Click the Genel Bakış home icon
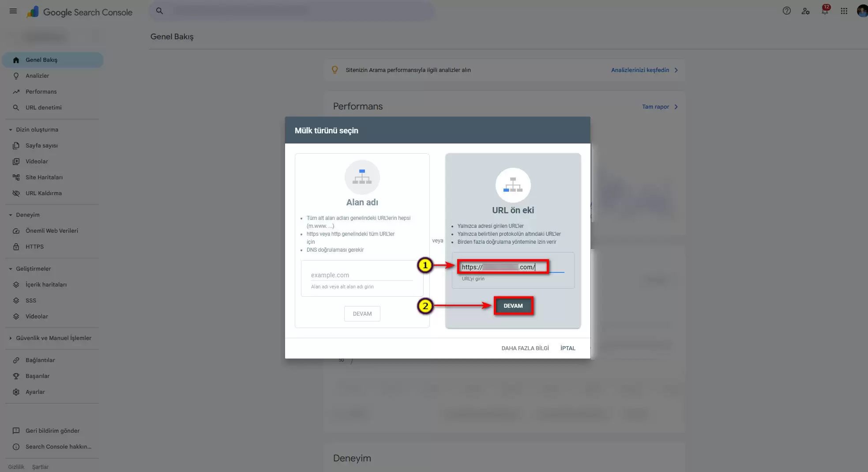Viewport: 868px width, 472px height. 16,60
